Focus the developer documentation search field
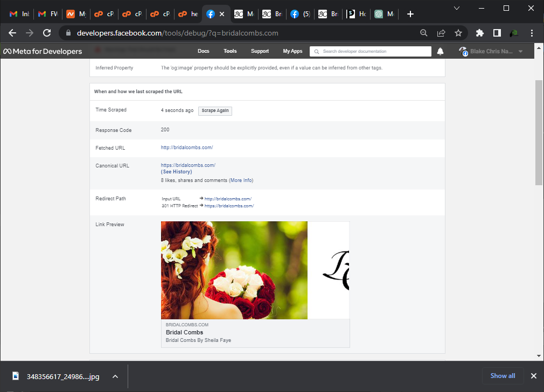Viewport: 544px width, 392px height. [371, 51]
